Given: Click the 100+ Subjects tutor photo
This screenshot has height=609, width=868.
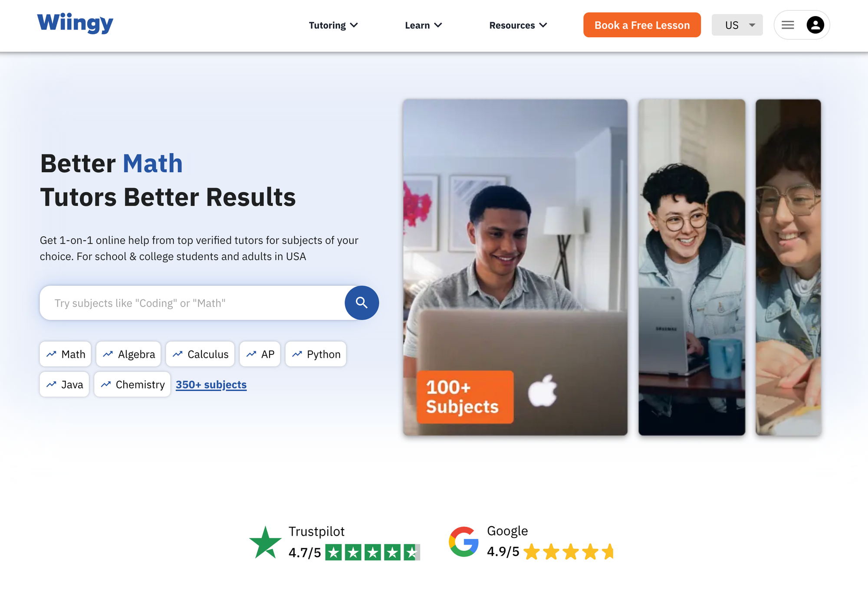Looking at the screenshot, I should click(x=515, y=267).
